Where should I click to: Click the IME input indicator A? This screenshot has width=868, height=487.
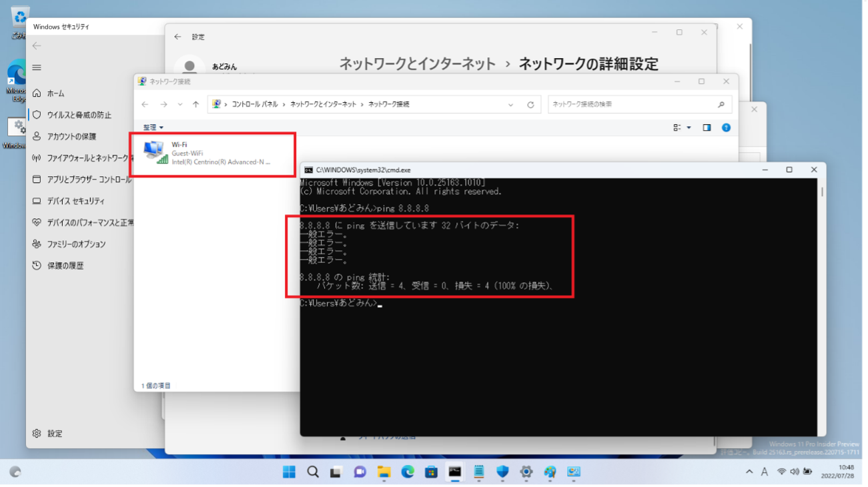765,472
